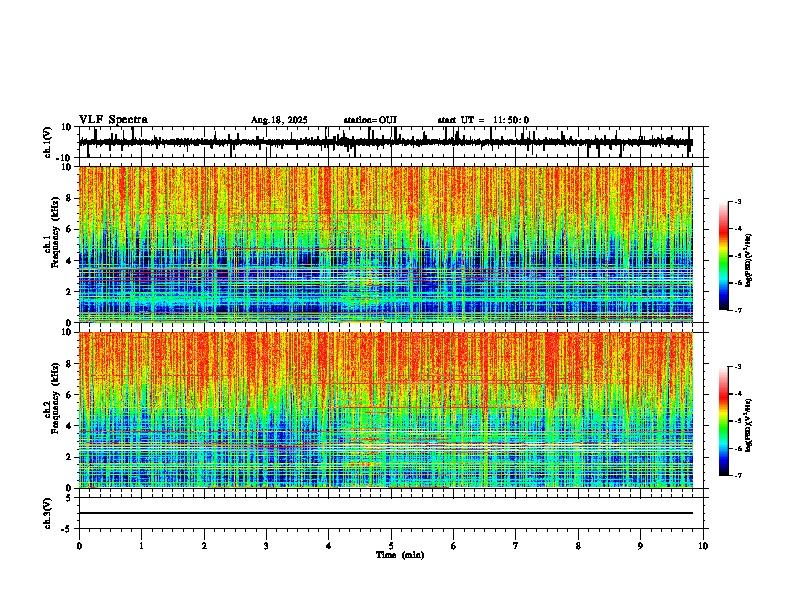
Task: Click the "-3" label on ch.1 colorbar
Action: [x=737, y=201]
